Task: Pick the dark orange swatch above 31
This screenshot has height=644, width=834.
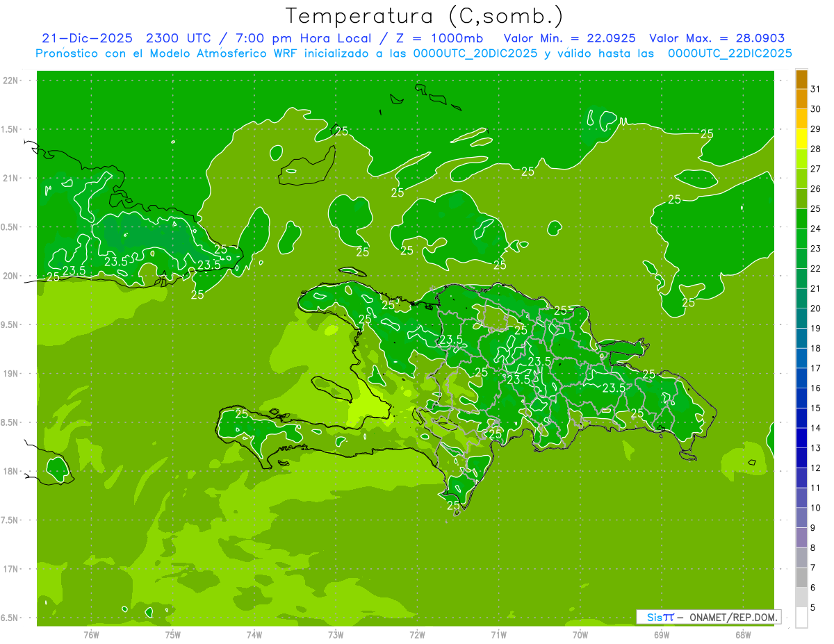Action: click(x=801, y=79)
